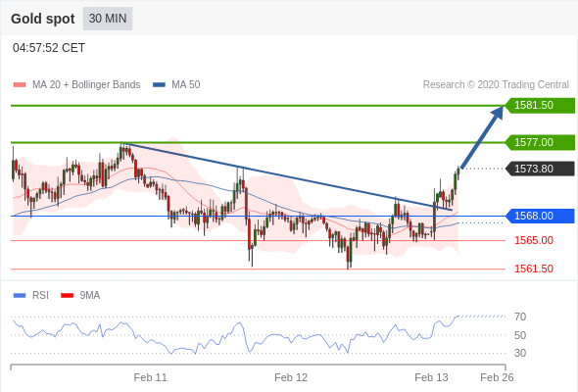Click the red 1561.50 support label
The width and height of the screenshot is (578, 392).
(534, 269)
